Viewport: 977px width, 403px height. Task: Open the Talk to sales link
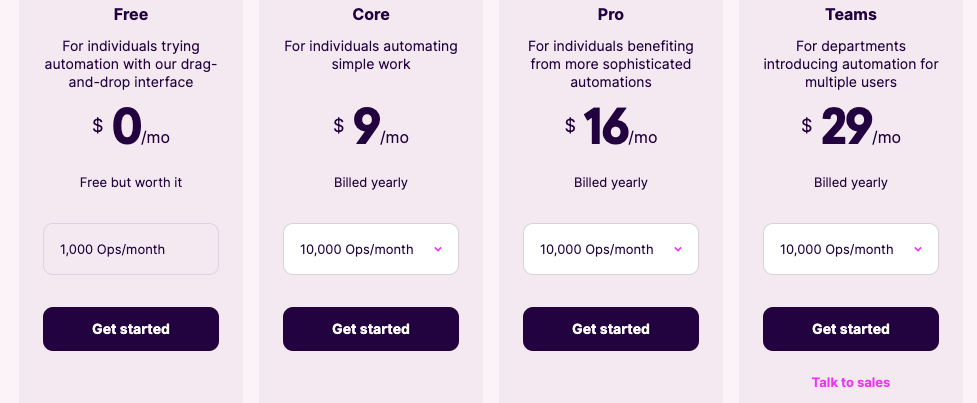pos(851,382)
